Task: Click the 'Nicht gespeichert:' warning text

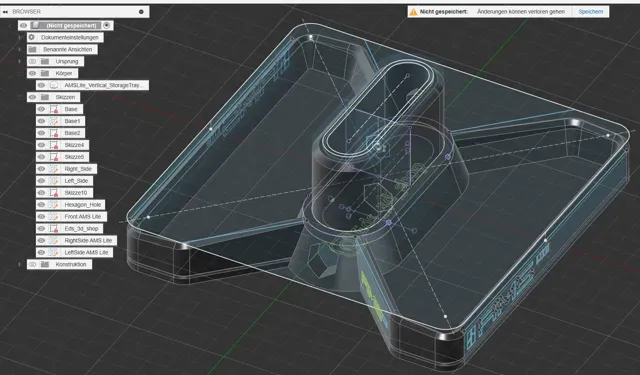Action: click(444, 12)
